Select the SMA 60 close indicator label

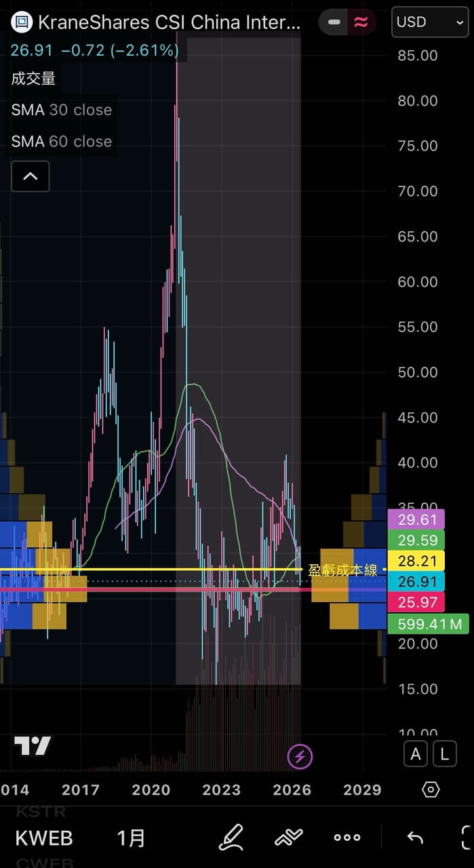click(x=62, y=142)
